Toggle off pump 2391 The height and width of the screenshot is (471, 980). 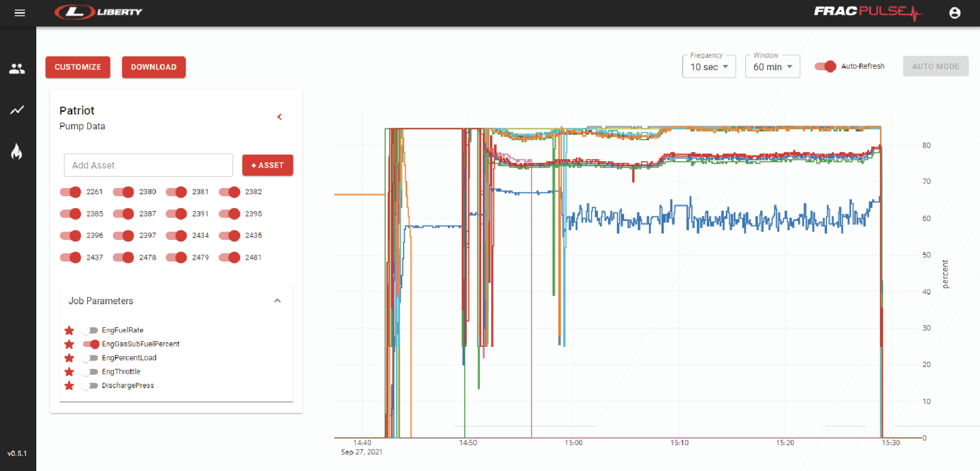tap(176, 214)
